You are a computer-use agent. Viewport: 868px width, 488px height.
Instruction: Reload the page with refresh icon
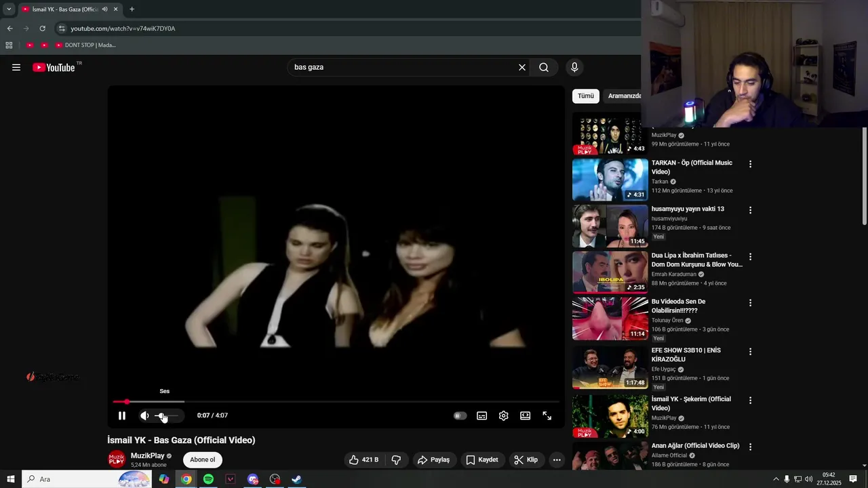[x=42, y=28]
